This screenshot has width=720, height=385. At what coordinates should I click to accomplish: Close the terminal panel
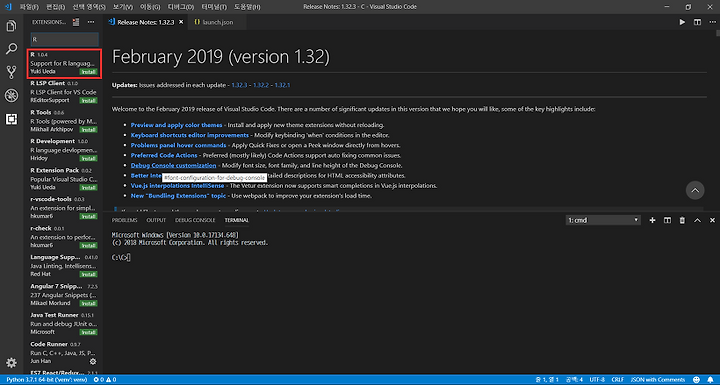(x=712, y=220)
